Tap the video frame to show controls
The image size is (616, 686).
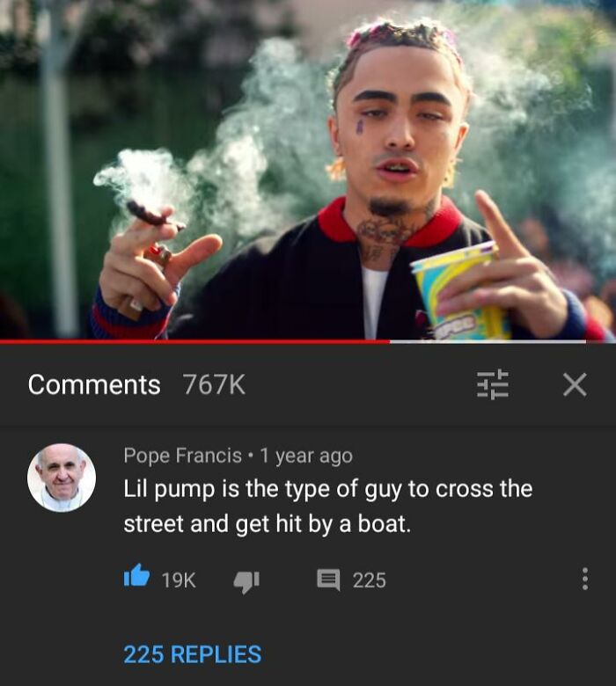[308, 170]
